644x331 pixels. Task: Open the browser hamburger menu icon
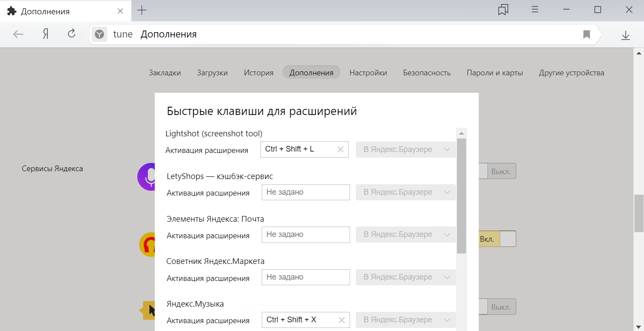[535, 10]
